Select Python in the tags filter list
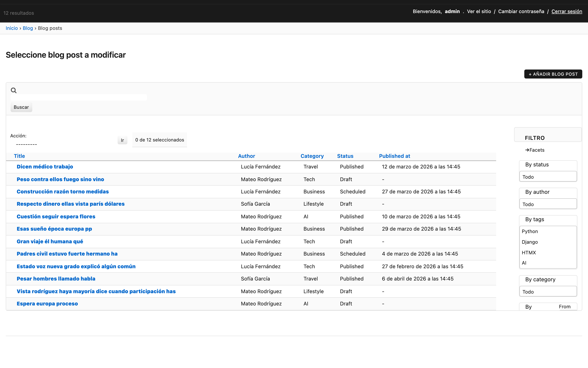This screenshot has height=368, width=588. click(530, 231)
